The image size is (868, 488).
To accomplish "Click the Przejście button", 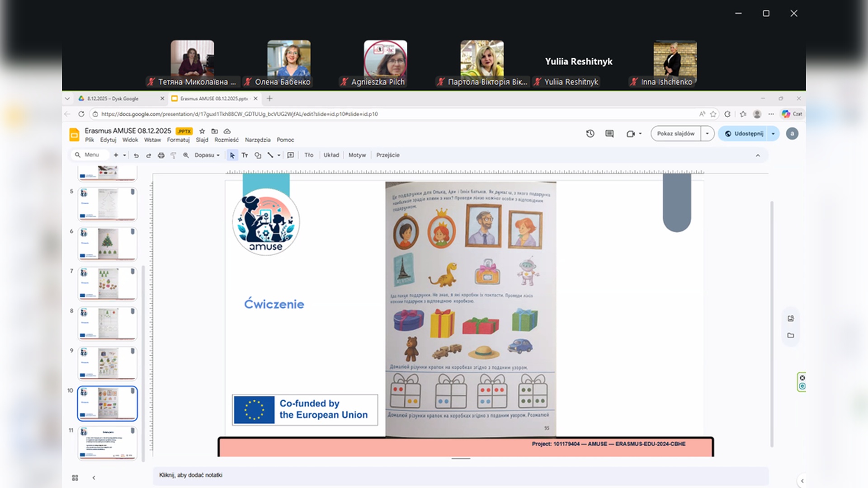I will [x=387, y=155].
